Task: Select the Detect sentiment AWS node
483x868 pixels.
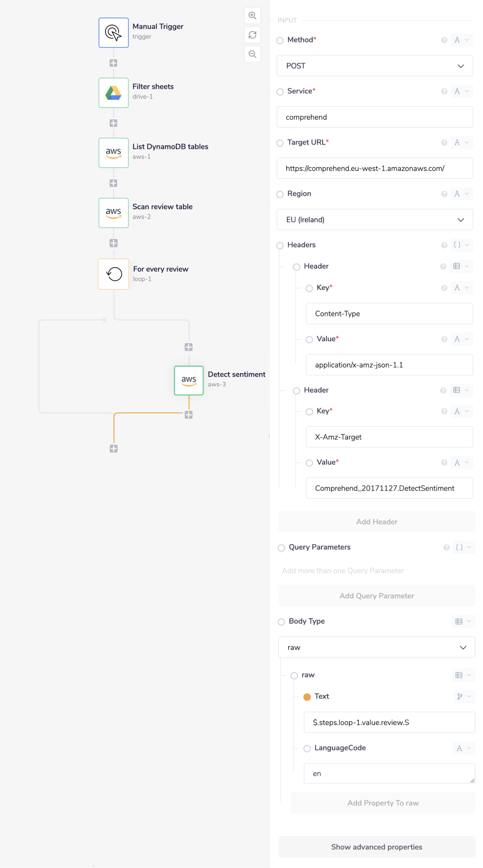Action: pos(188,380)
